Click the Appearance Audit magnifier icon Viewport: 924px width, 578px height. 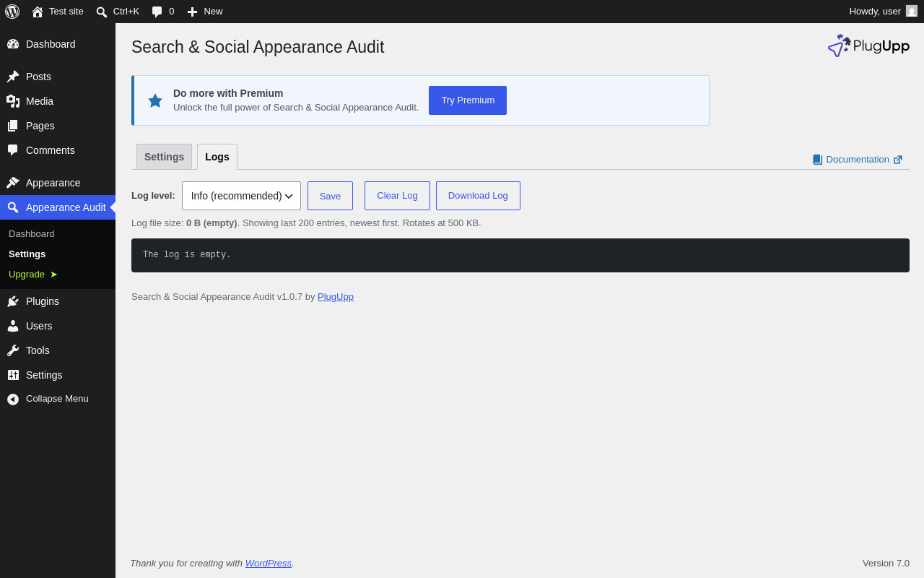coord(13,207)
